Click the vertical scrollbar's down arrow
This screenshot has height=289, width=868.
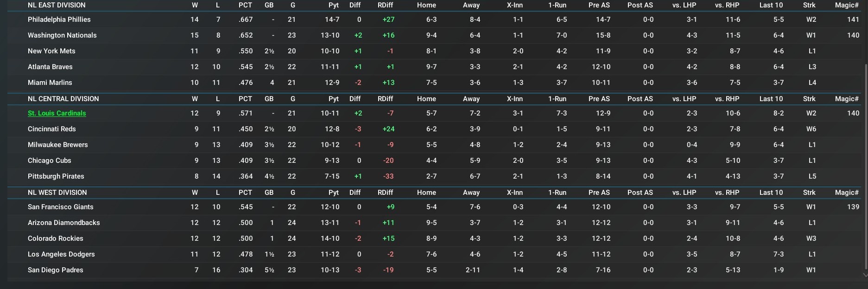[x=865, y=275]
